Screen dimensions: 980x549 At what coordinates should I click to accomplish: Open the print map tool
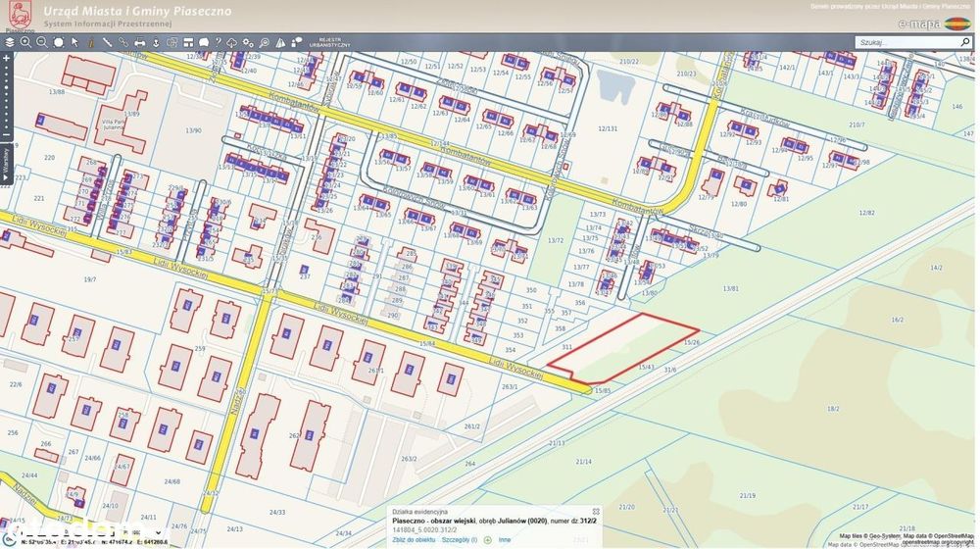pyautogui.click(x=139, y=42)
